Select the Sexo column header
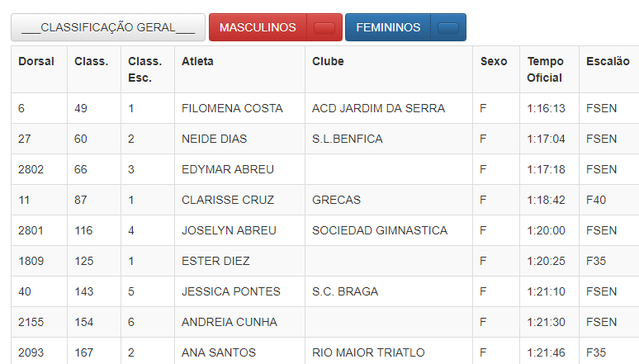The height and width of the screenshot is (364, 639). (x=494, y=61)
